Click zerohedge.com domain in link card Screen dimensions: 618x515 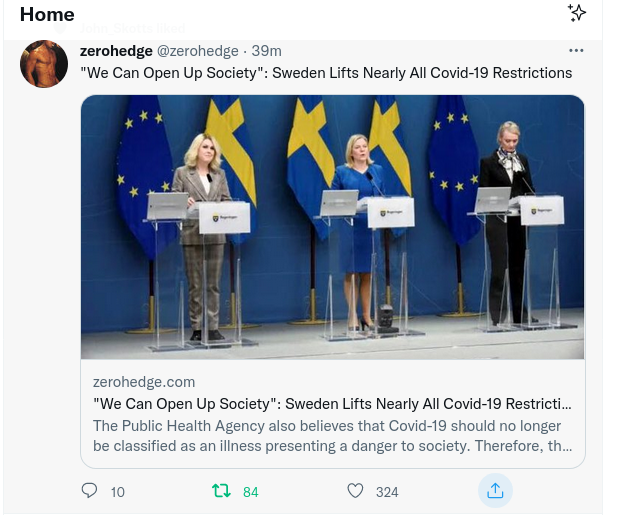click(x=143, y=382)
